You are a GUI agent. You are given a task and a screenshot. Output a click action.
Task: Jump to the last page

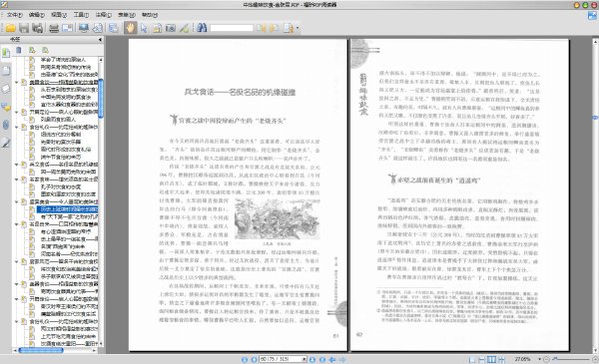322,359
